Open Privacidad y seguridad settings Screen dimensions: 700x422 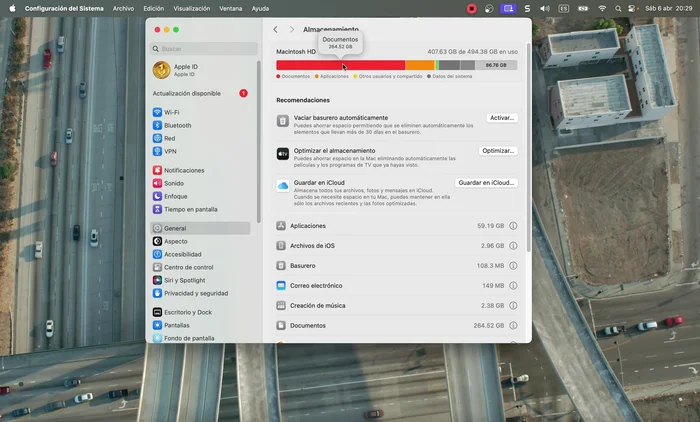tap(196, 293)
